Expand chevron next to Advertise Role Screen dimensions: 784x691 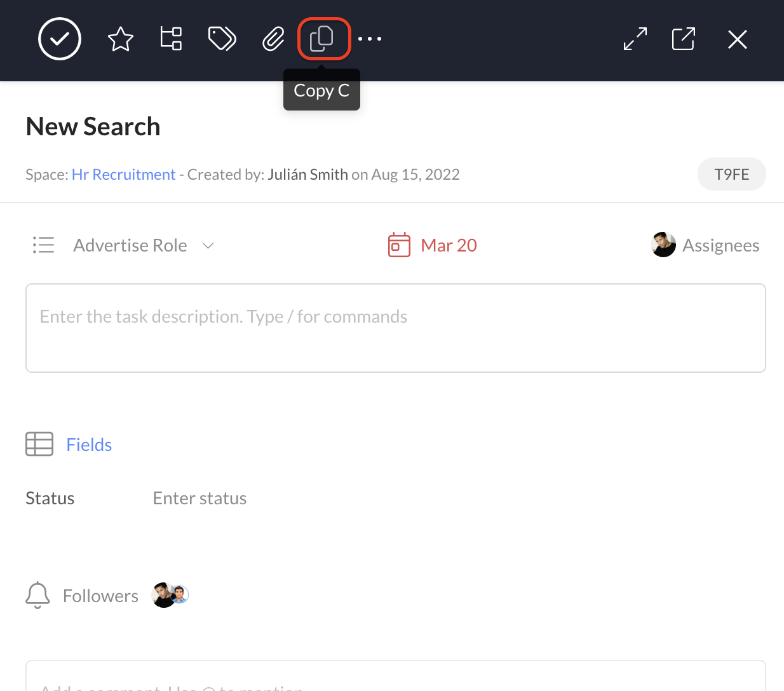pyautogui.click(x=208, y=246)
